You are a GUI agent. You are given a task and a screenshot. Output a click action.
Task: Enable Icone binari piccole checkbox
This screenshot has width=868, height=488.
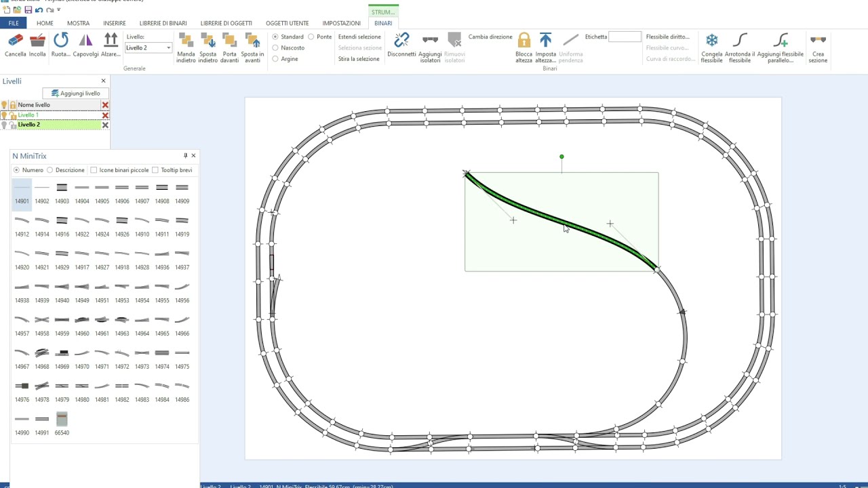(94, 170)
